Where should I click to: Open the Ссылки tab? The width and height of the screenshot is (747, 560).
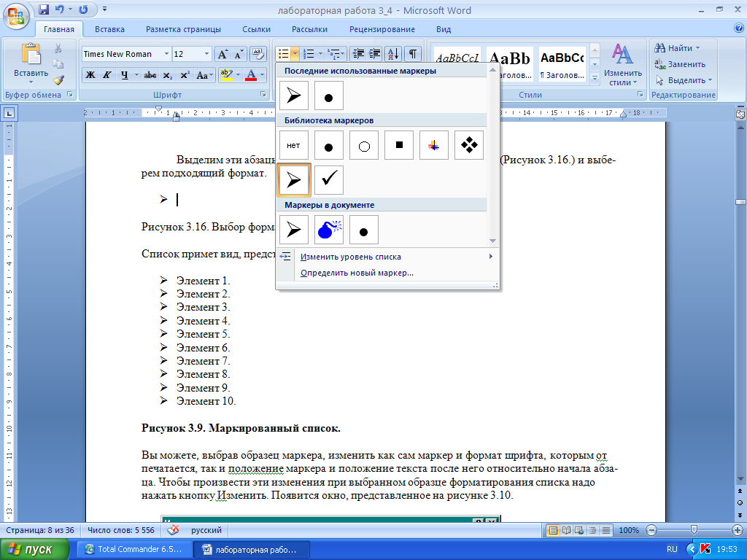[256, 29]
